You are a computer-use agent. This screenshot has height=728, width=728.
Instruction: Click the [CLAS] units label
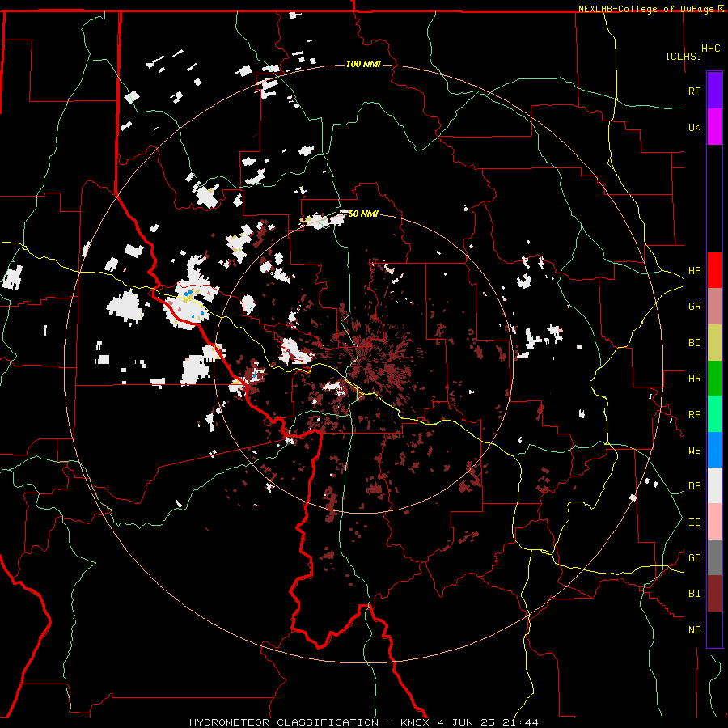coord(684,56)
